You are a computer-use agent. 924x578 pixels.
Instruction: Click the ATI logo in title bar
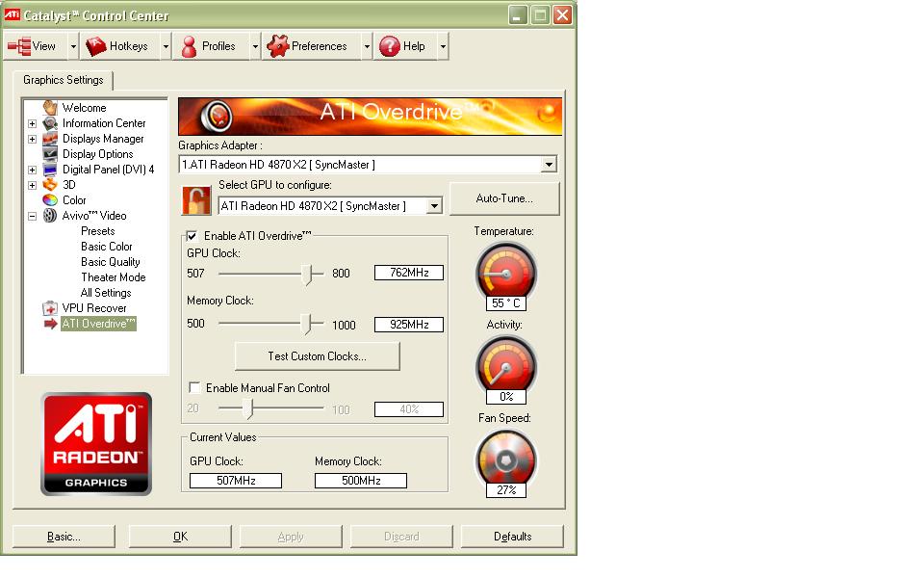pos(13,14)
